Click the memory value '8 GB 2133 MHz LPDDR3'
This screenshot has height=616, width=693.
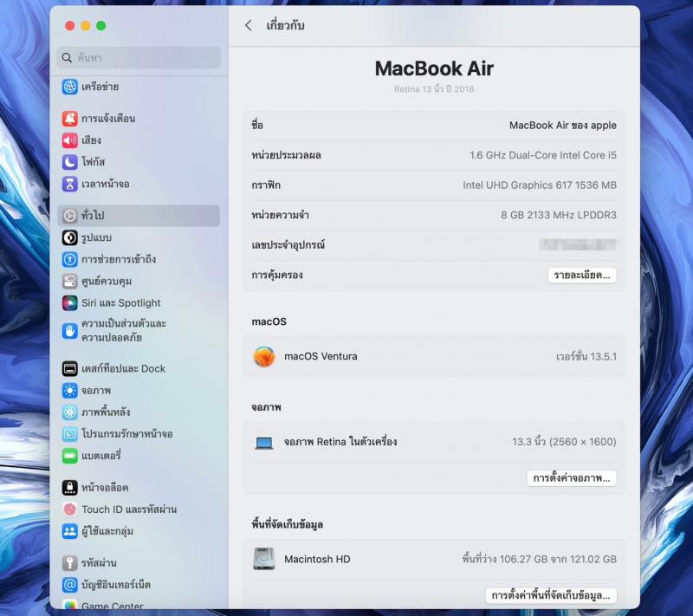[x=559, y=215]
